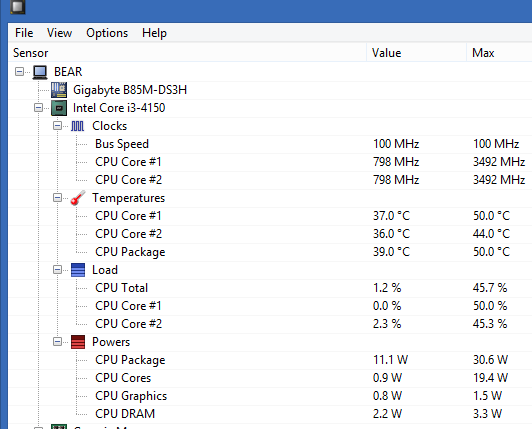
Task: Open the Options menu
Action: 107,33
